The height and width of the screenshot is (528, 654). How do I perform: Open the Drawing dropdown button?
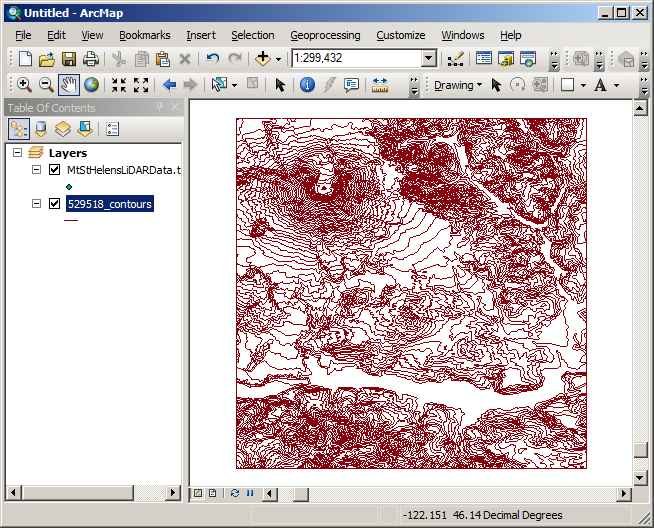point(457,85)
